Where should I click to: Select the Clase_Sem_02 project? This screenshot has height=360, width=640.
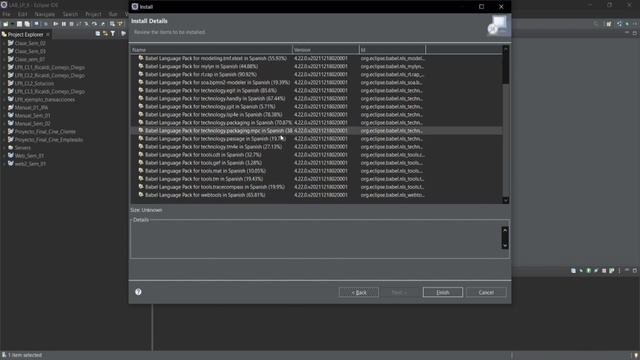coord(30,43)
